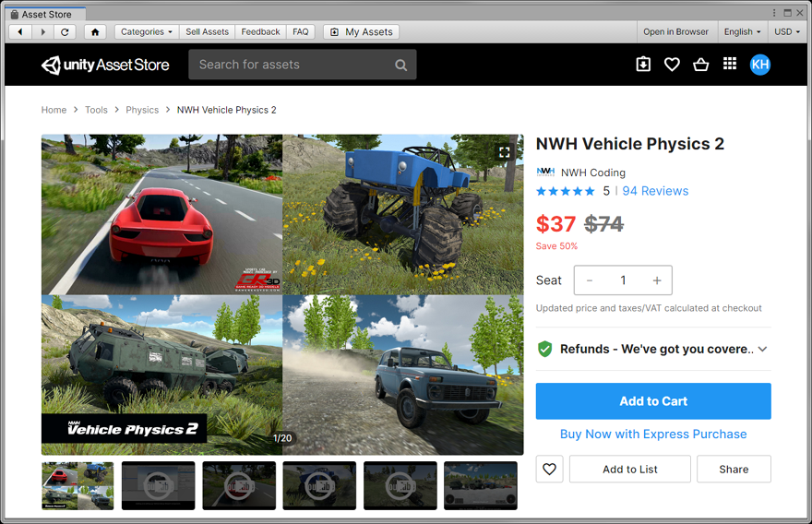Open the shopping cart basket icon
Image resolution: width=812 pixels, height=524 pixels.
[x=700, y=65]
